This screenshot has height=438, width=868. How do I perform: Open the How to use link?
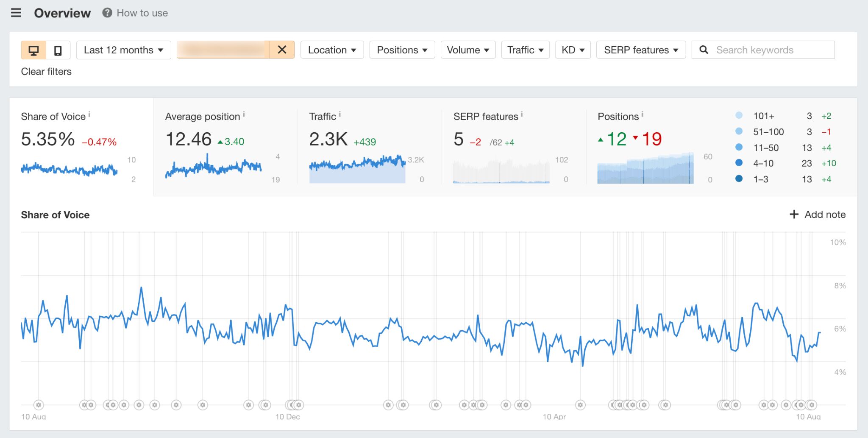click(142, 13)
